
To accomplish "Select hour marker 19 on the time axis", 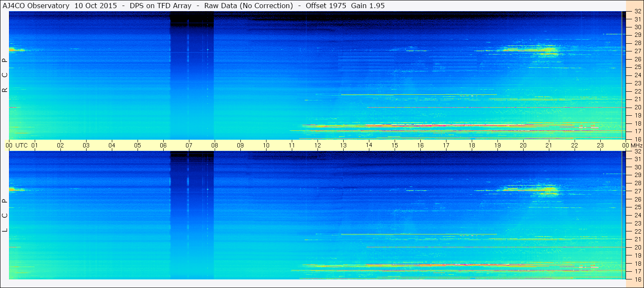I will [x=497, y=145].
